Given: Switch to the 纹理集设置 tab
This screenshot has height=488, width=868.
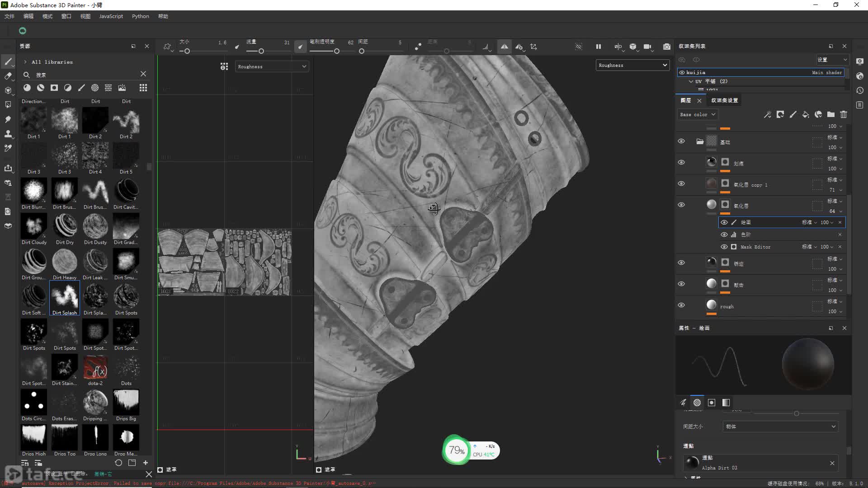Looking at the screenshot, I should click(x=724, y=100).
